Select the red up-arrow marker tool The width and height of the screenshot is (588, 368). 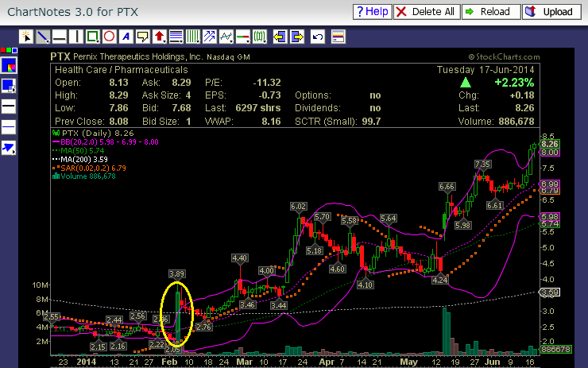coord(160,37)
